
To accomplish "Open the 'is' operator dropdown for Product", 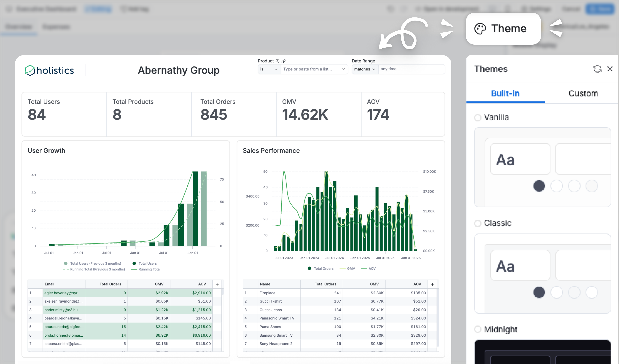I will click(269, 69).
